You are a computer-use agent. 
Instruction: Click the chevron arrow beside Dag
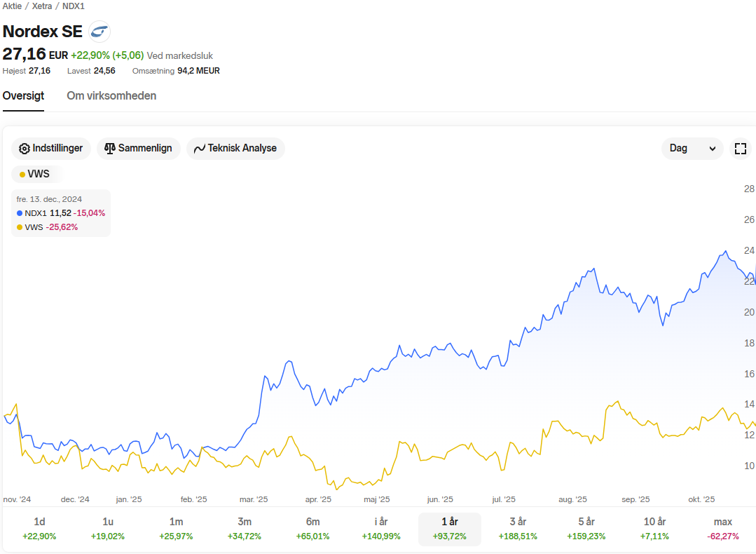(x=712, y=149)
